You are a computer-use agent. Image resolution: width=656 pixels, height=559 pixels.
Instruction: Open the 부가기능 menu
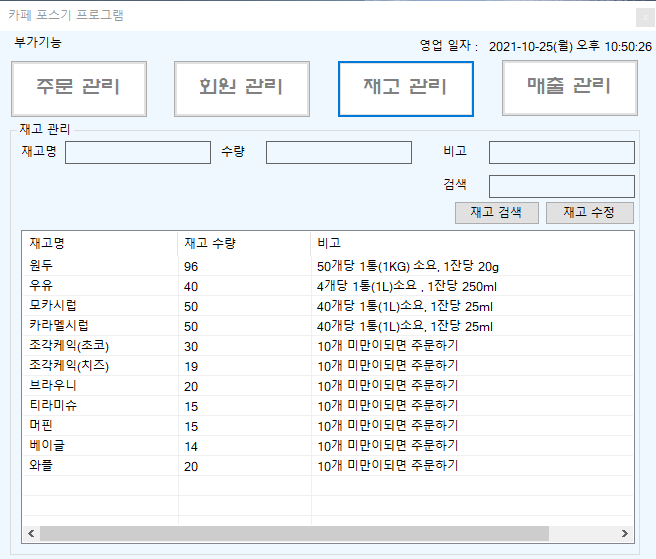click(38, 42)
